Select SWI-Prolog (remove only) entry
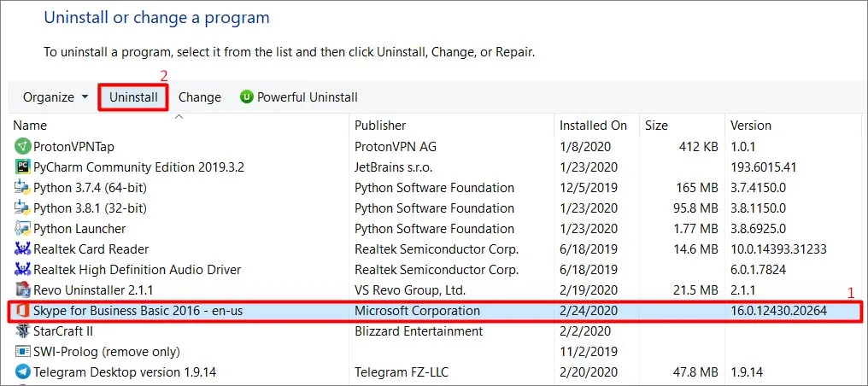The height and width of the screenshot is (386, 868). coord(107,352)
